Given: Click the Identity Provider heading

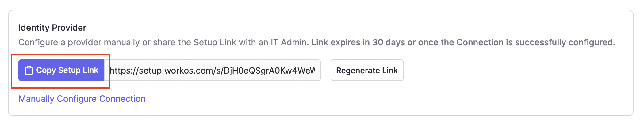Looking at the screenshot, I should coord(52,28).
